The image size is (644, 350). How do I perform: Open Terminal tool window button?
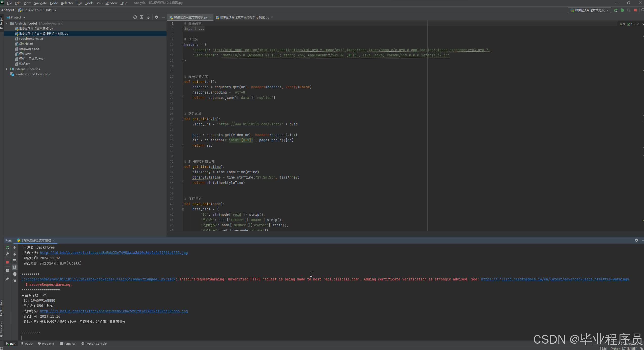coord(68,344)
